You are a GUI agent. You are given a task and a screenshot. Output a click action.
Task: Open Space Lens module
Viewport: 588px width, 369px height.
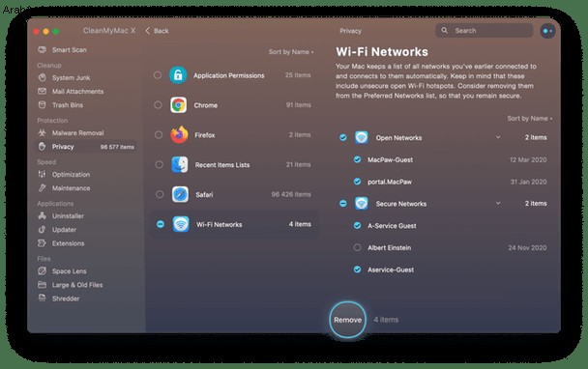(x=62, y=271)
